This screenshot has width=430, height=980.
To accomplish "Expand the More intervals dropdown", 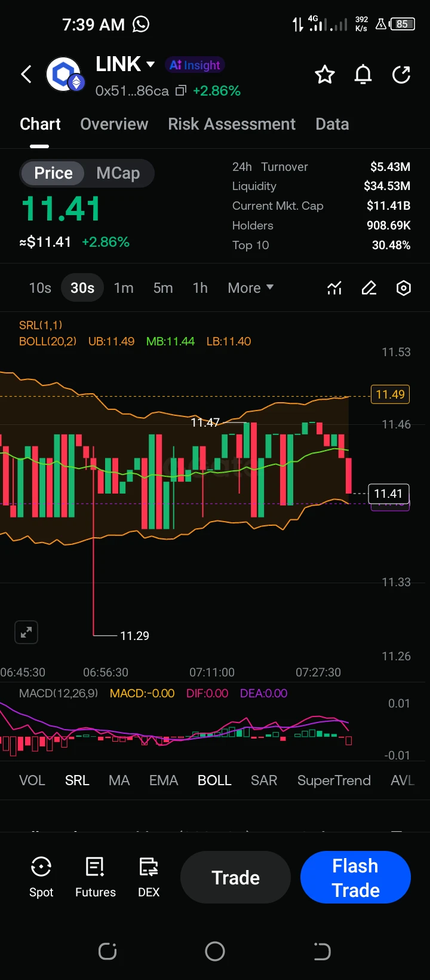I will [x=251, y=288].
